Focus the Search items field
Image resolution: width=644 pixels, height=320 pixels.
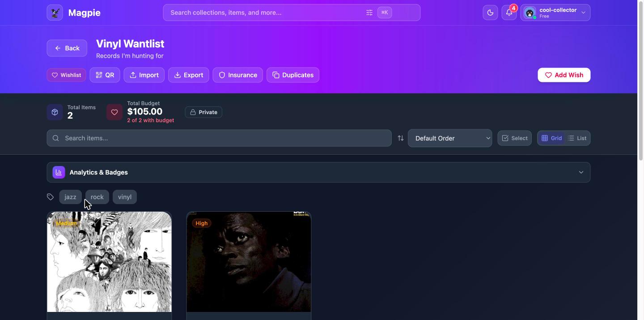pos(219,138)
